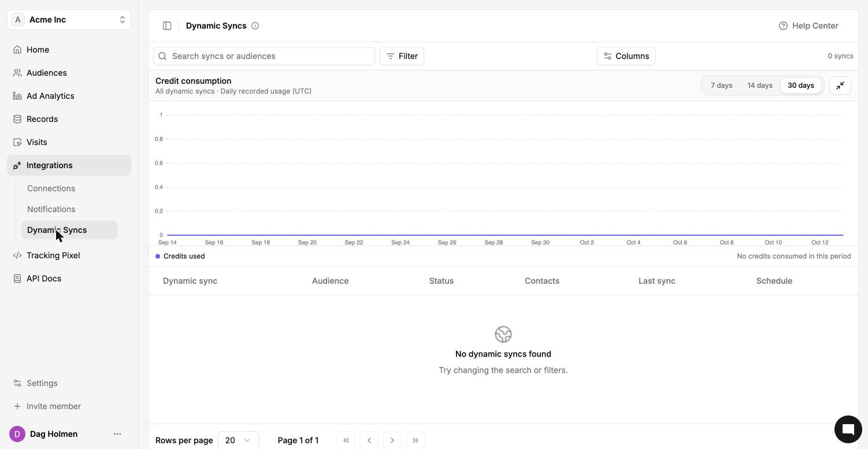Click the Status column header
This screenshot has width=868, height=449.
tap(441, 281)
